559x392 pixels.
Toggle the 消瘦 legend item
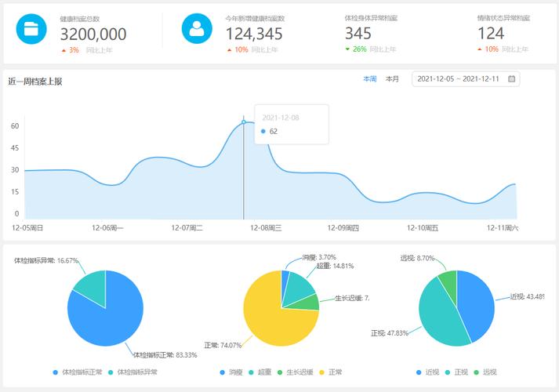coord(231,372)
